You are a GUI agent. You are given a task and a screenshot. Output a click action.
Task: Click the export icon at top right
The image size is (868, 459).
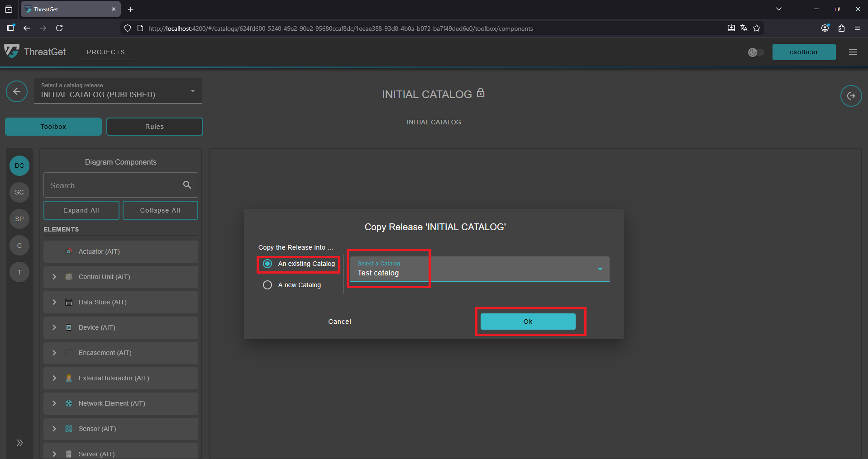pos(851,95)
